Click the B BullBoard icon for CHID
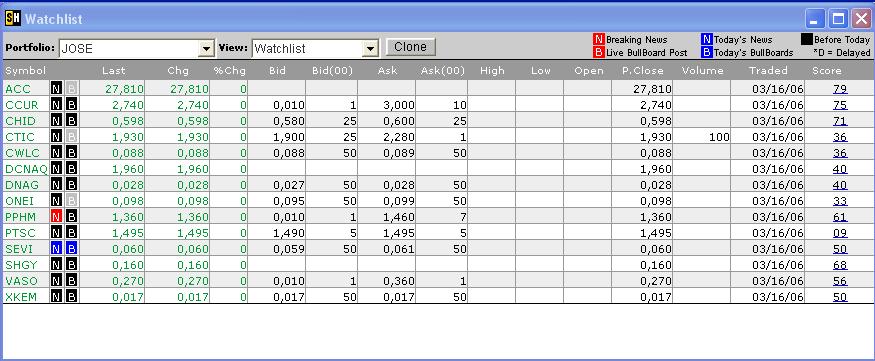Viewport: 875px width, 361px height. point(71,121)
